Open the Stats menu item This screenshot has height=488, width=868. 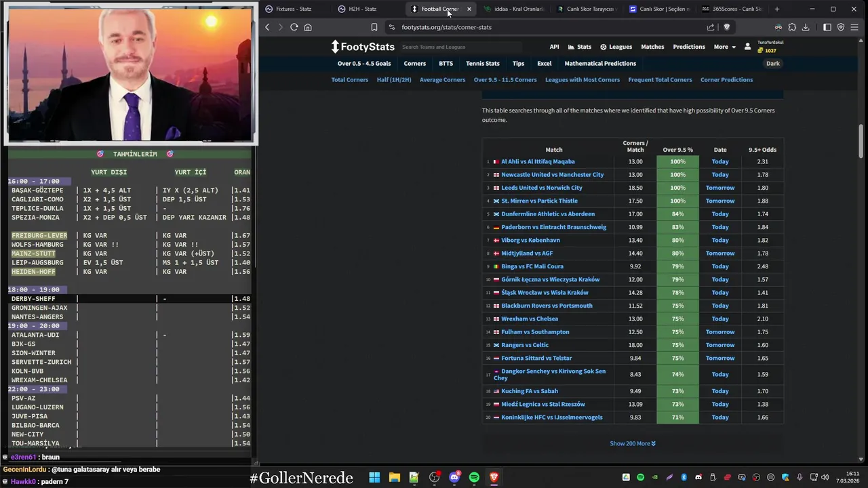tap(580, 47)
